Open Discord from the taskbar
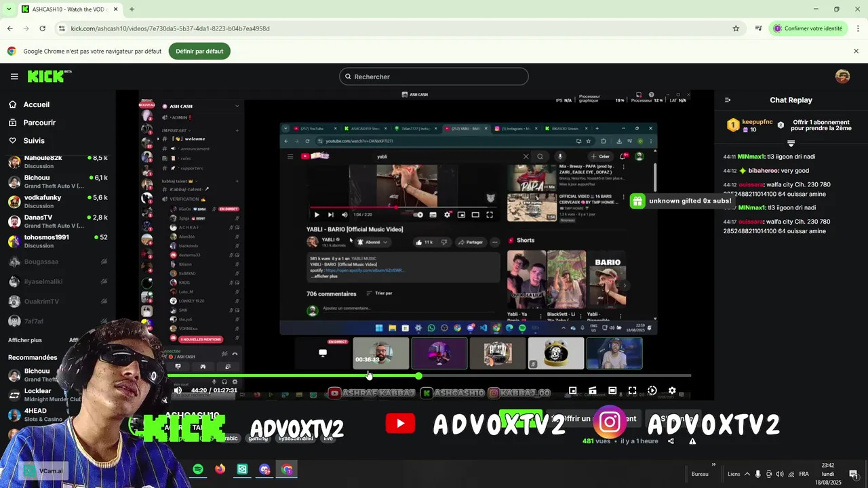 pyautogui.click(x=265, y=469)
